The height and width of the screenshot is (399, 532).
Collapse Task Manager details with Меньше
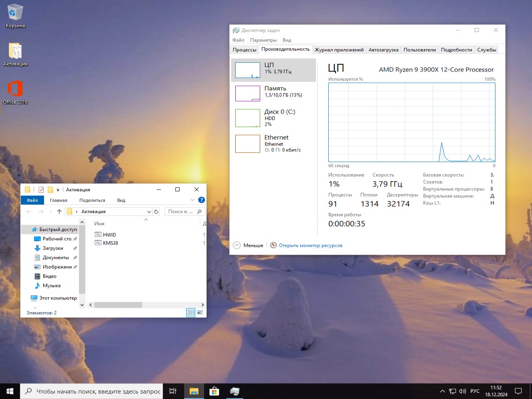coord(248,245)
